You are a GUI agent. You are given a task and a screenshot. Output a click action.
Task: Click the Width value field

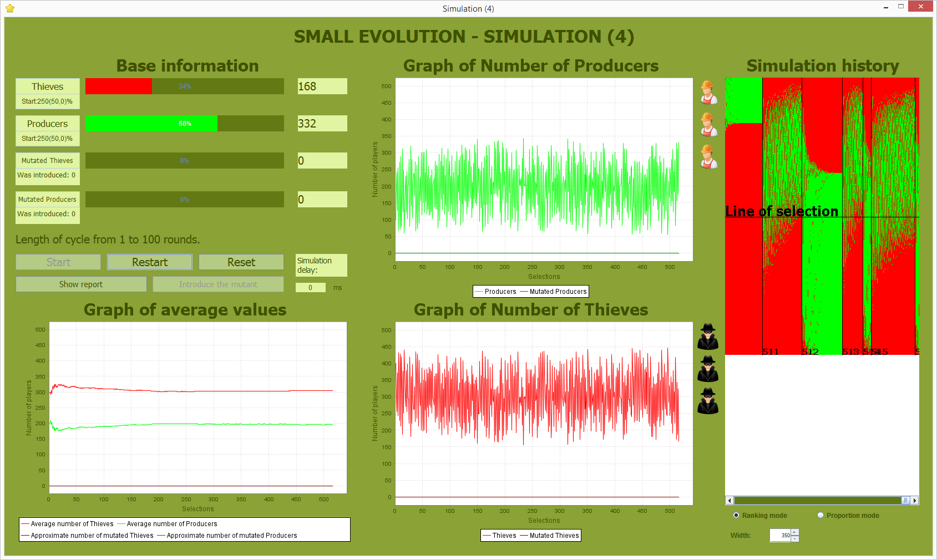pyautogui.click(x=780, y=536)
